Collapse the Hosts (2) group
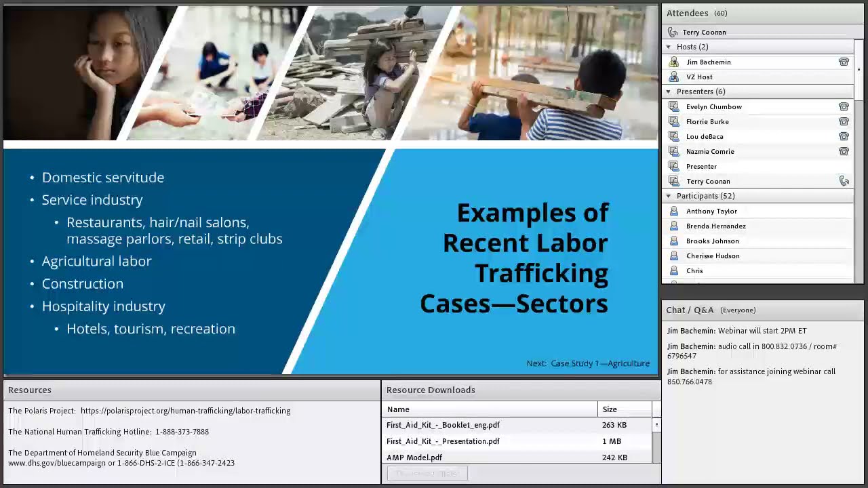 point(669,47)
